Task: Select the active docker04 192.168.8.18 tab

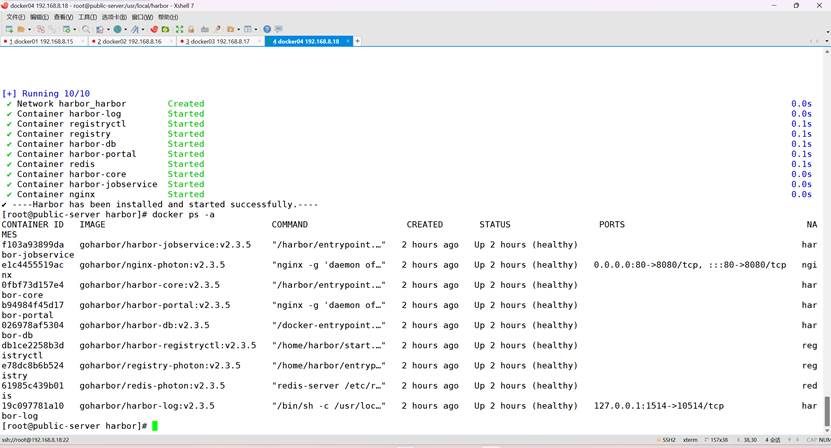Action: point(306,41)
